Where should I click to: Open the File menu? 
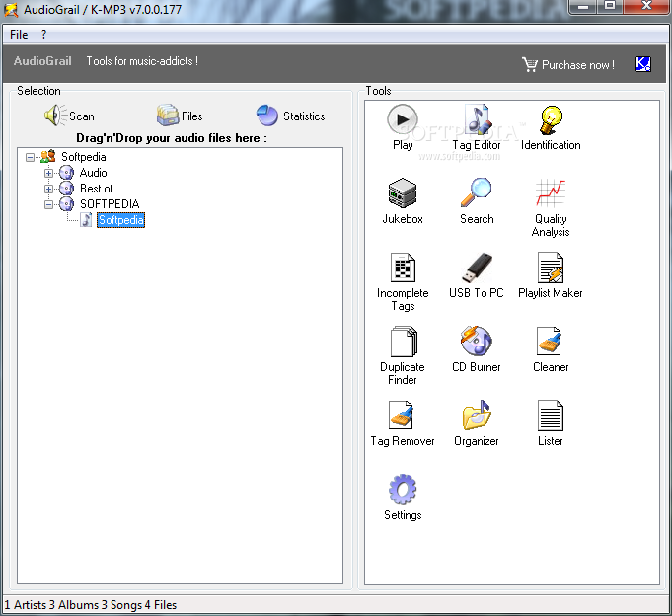tap(19, 34)
